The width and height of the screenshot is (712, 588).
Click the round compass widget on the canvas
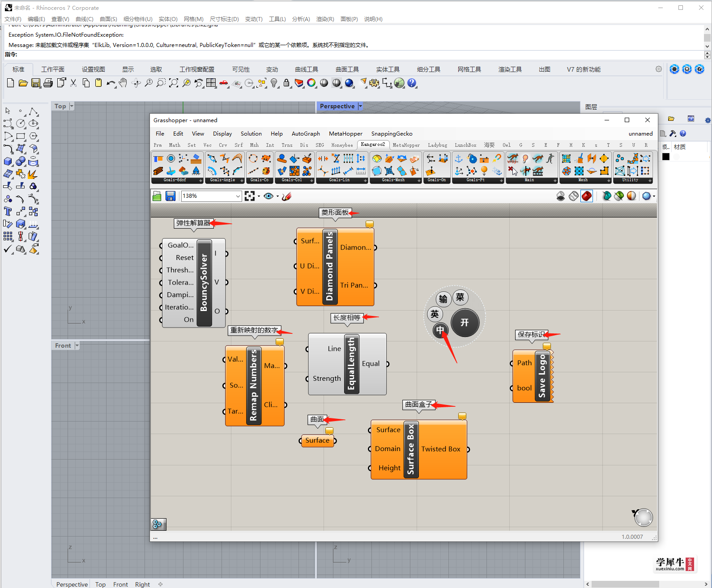(x=644, y=517)
